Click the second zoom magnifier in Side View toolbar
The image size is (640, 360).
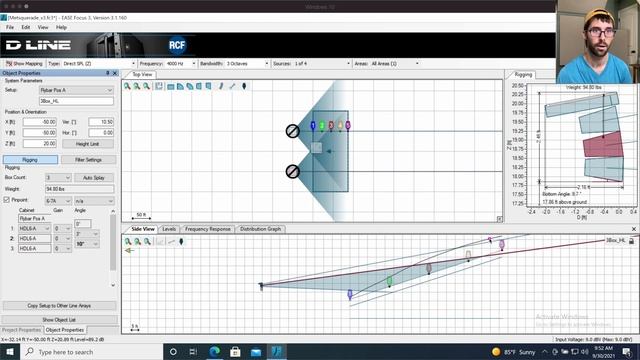(x=138, y=242)
